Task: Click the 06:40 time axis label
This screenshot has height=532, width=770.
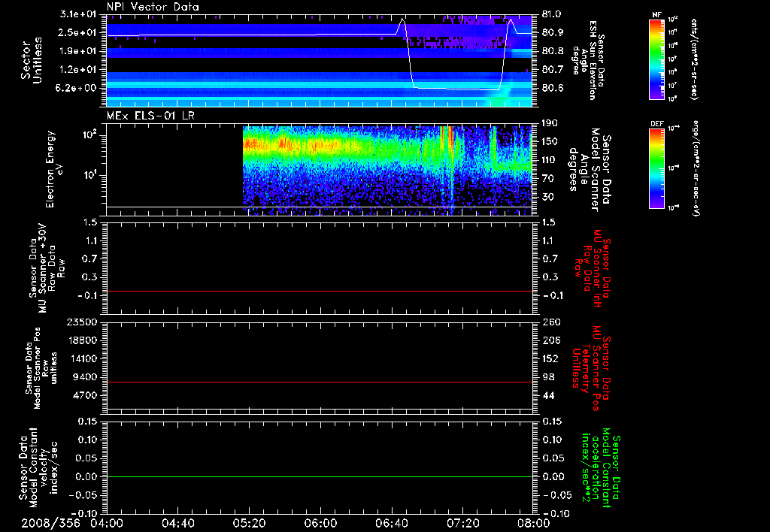Action: (x=391, y=523)
